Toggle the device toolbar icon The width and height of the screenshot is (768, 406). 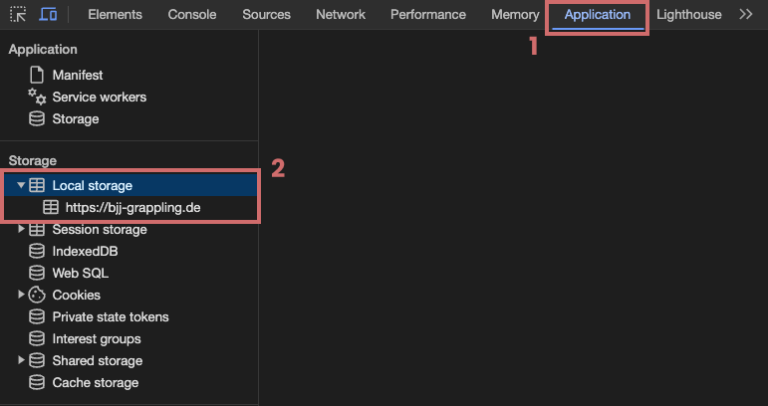pos(48,15)
